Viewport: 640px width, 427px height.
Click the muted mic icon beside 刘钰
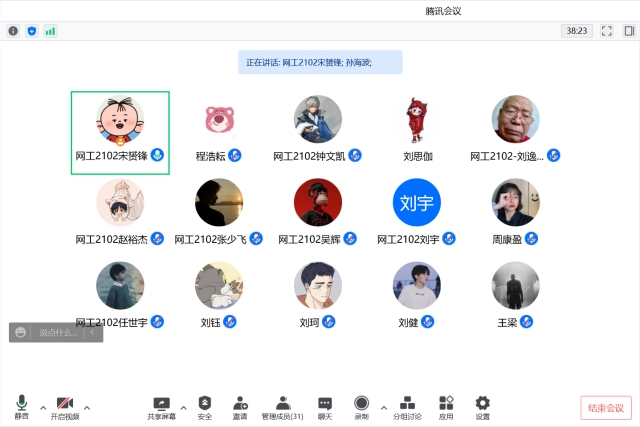tap(230, 322)
